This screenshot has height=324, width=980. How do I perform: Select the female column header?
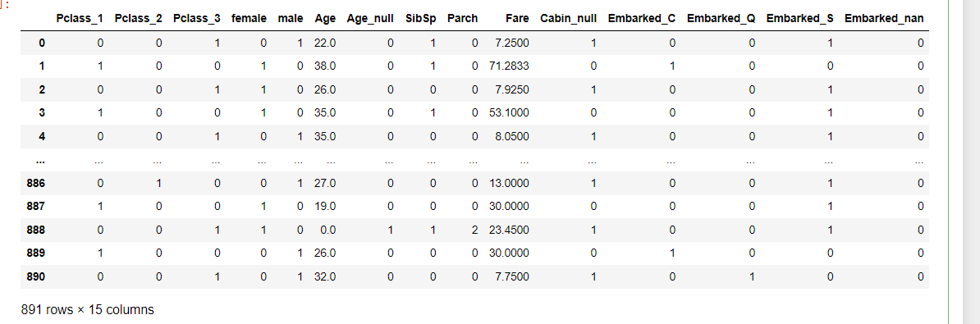point(250,19)
